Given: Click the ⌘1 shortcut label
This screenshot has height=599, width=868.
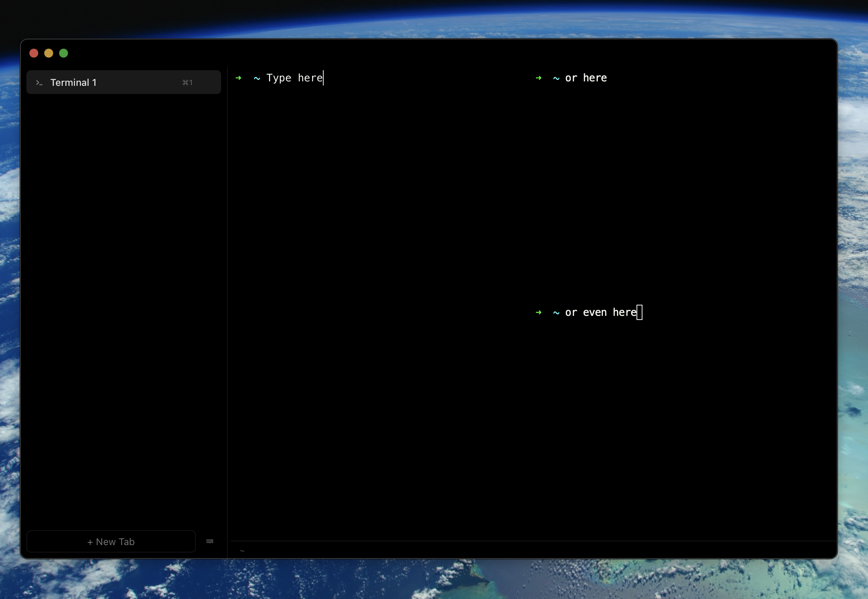Looking at the screenshot, I should click(187, 82).
